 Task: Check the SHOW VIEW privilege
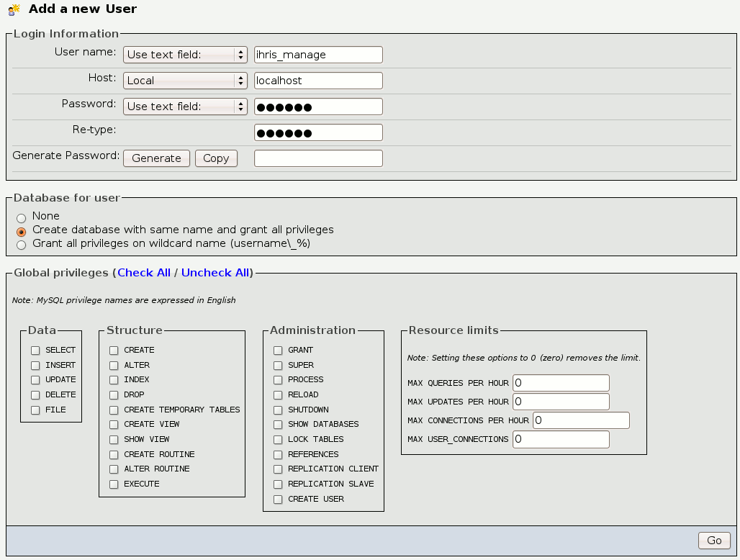[114, 440]
